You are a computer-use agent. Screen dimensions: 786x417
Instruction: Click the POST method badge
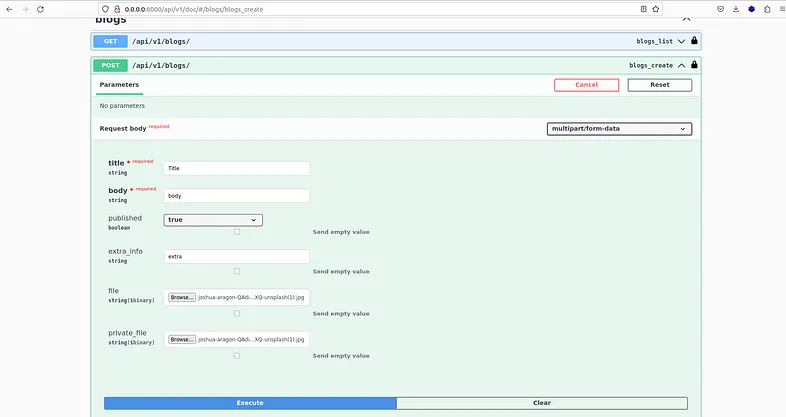110,65
